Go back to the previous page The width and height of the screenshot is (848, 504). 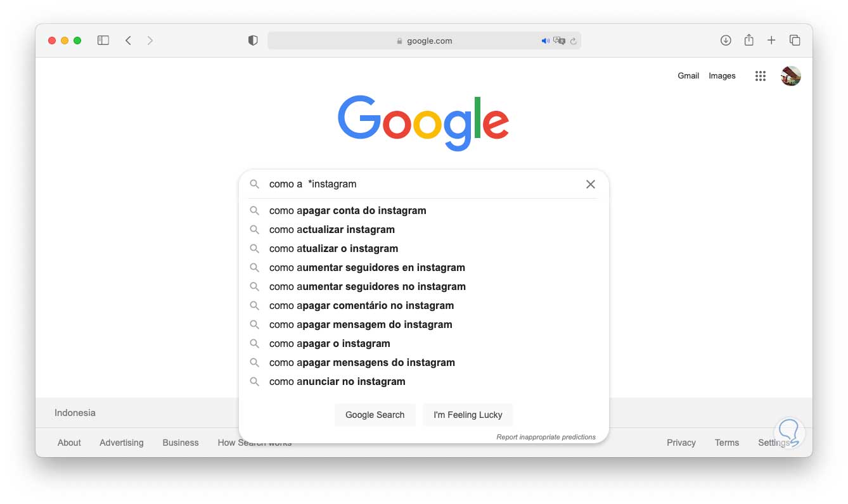[x=128, y=41]
